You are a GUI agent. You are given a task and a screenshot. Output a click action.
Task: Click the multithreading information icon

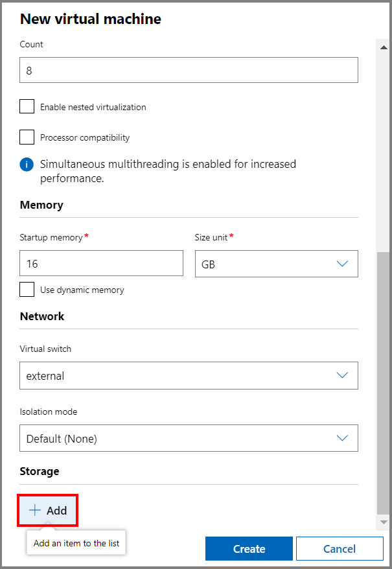tap(26, 164)
